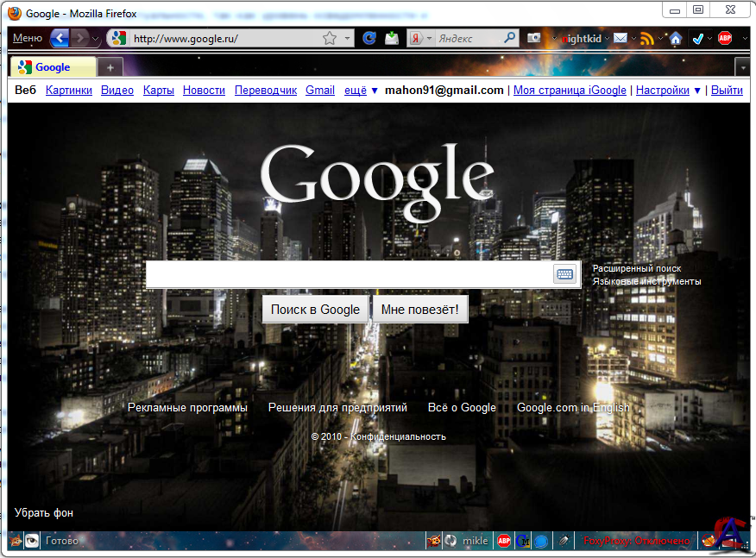
Task: Toggle FoxyProxy status in the status bar
Action: pyautogui.click(x=637, y=541)
